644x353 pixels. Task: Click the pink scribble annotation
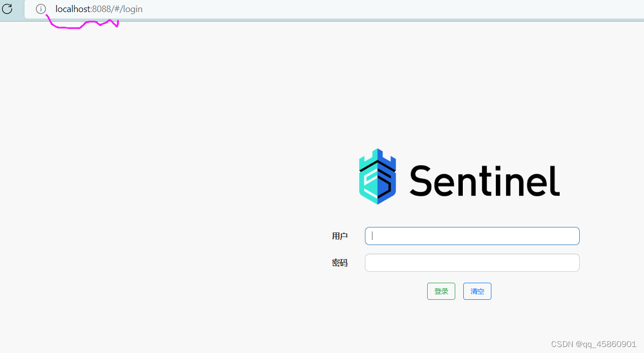click(x=80, y=26)
